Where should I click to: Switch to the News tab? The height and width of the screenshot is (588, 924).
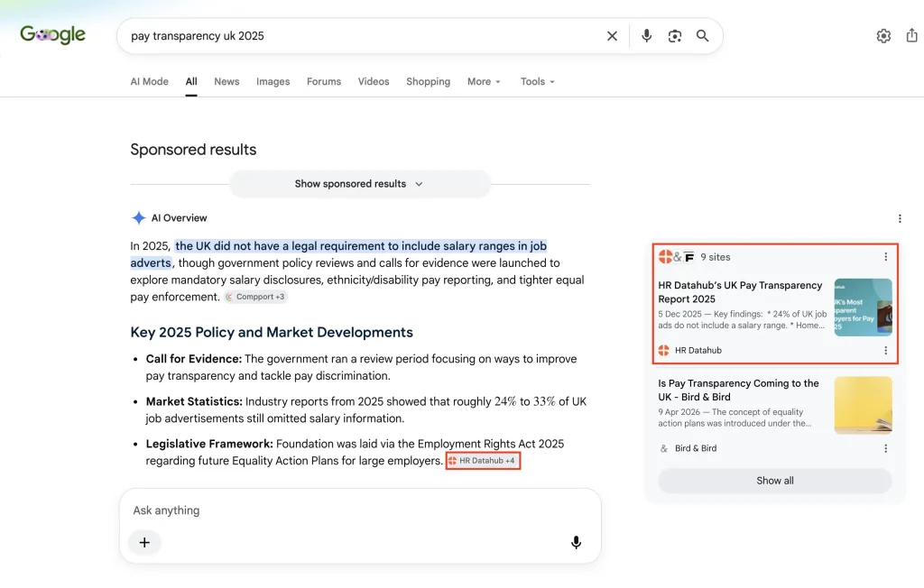[226, 81]
